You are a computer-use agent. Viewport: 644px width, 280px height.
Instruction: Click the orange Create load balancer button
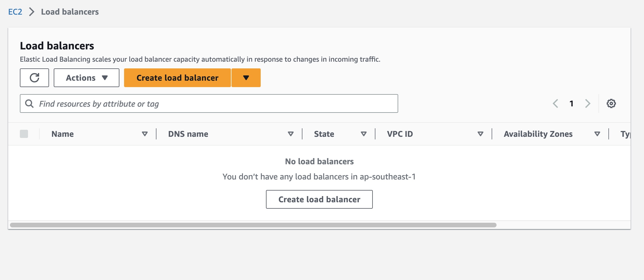[x=177, y=78]
